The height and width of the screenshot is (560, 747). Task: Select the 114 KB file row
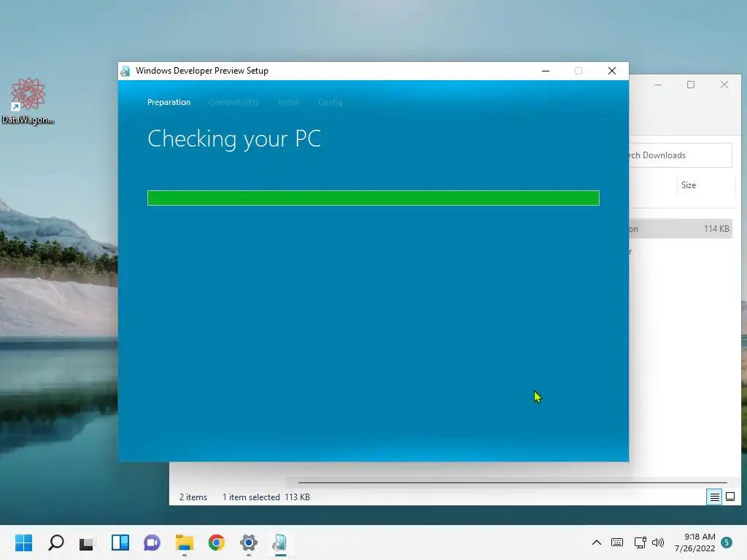[x=681, y=229]
